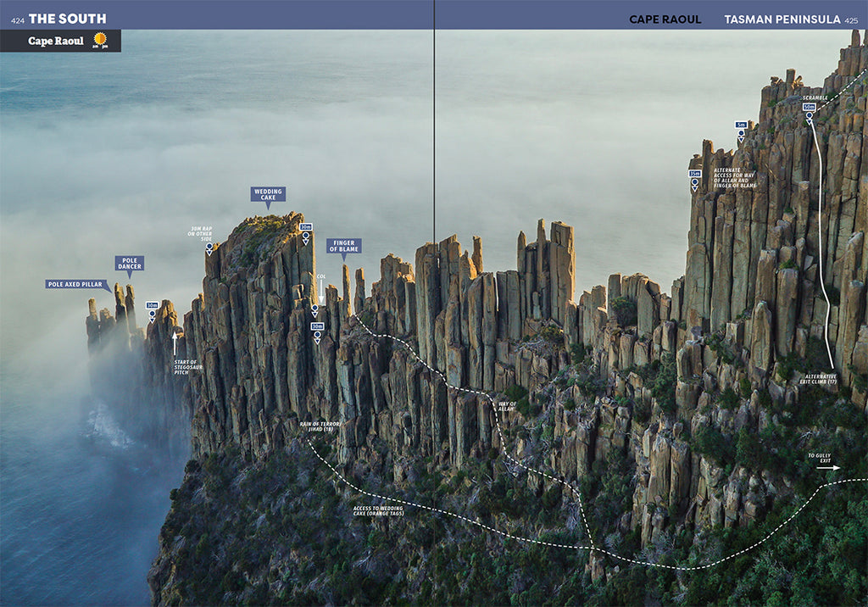Click the Pole Axed Pillar callout label

[x=76, y=284]
